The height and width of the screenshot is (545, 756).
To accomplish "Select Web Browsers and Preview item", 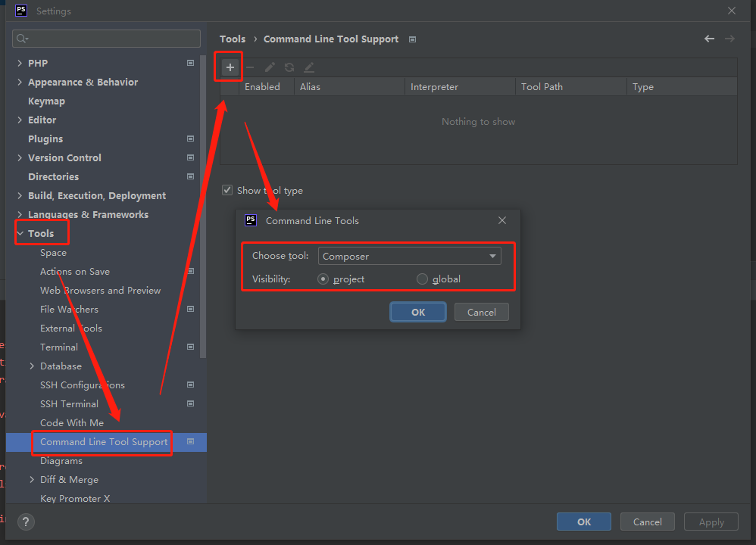I will click(x=100, y=290).
